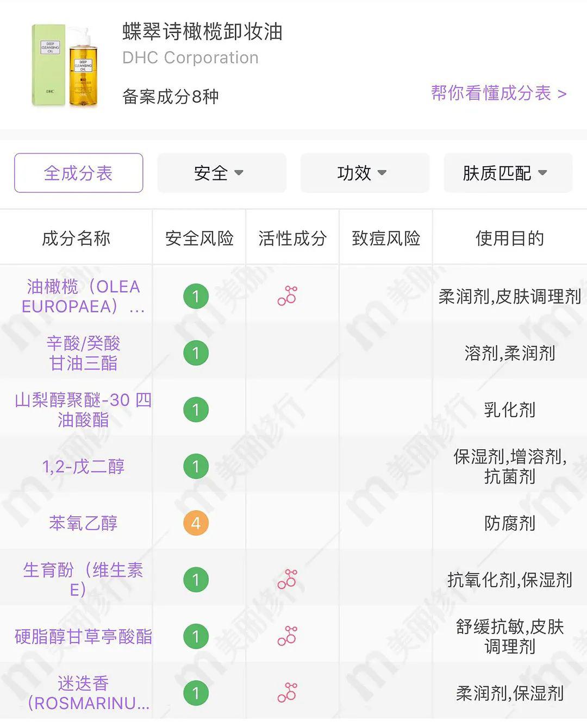Open the 帮你看懂成分表 link
Image resolution: width=587 pixels, height=728 pixels.
498,93
